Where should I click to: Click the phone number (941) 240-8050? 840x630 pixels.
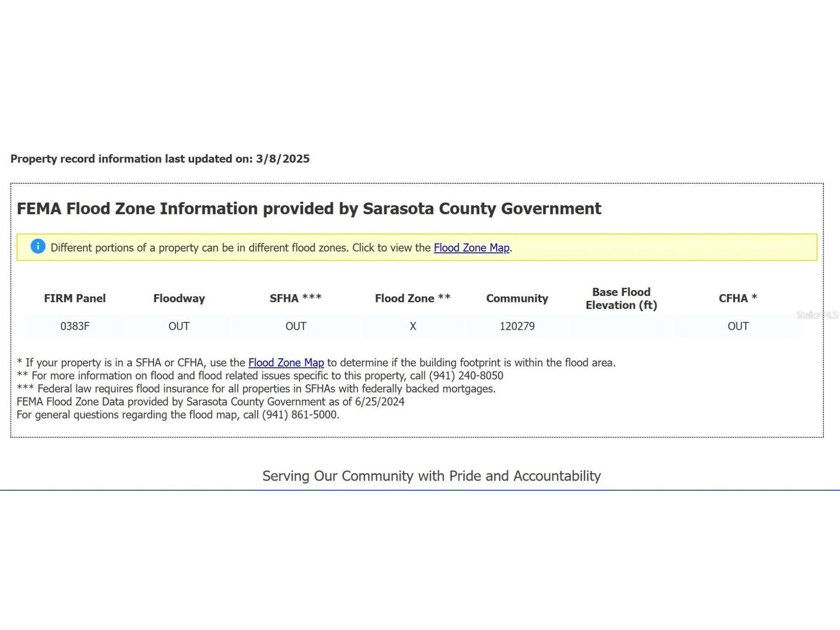(x=466, y=376)
